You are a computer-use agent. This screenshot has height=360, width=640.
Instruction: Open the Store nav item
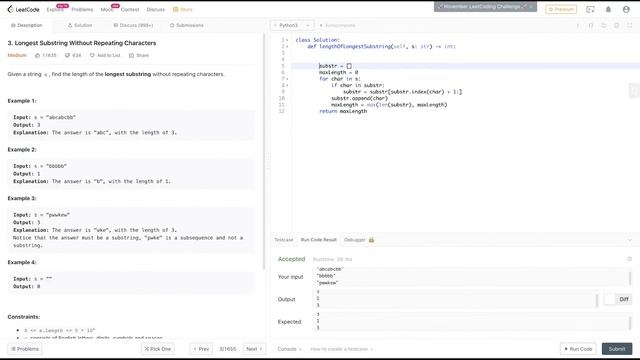click(x=182, y=9)
